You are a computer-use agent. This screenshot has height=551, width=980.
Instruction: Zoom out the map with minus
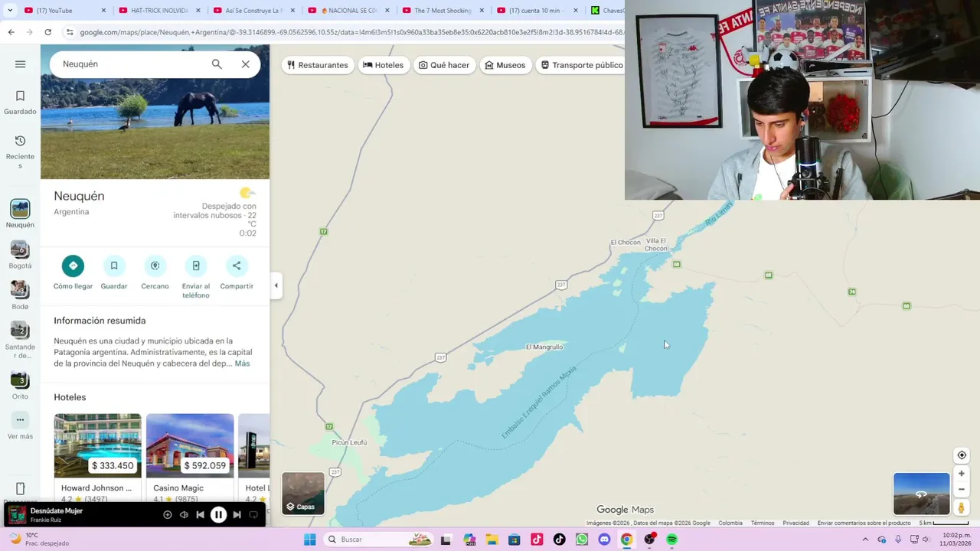[962, 490]
